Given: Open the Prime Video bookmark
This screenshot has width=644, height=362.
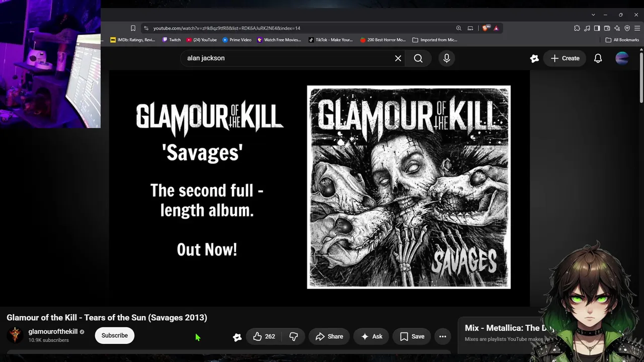Looking at the screenshot, I should pos(237,40).
